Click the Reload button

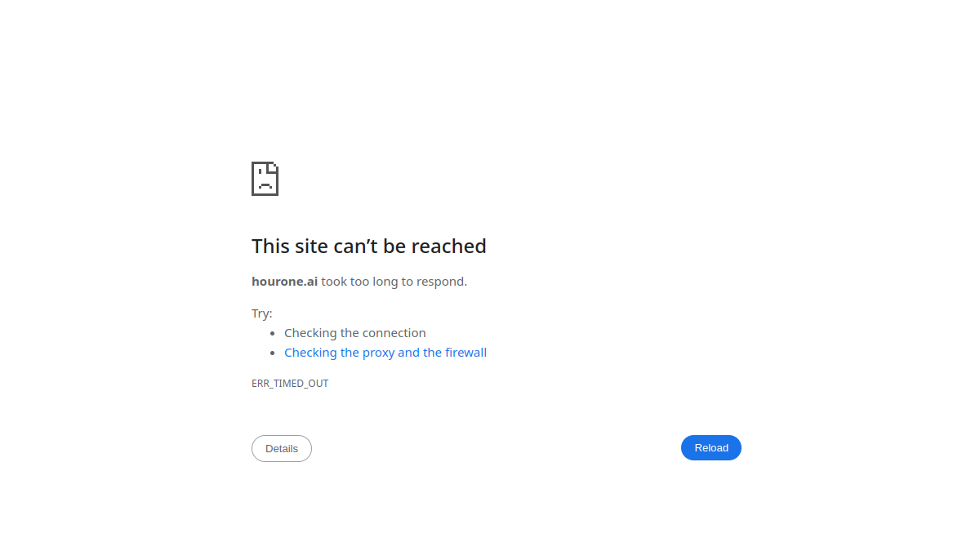point(711,448)
